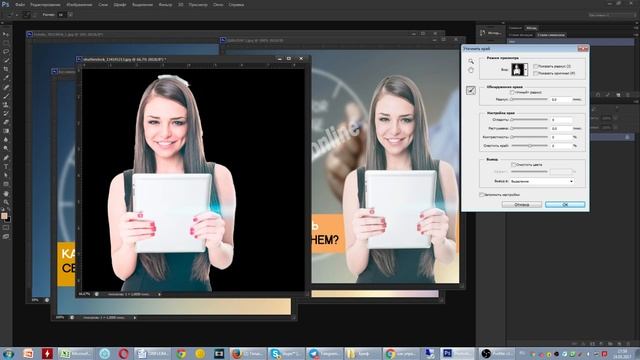The image size is (640, 360).
Task: Check the Запомнить настройки option
Action: [482, 195]
